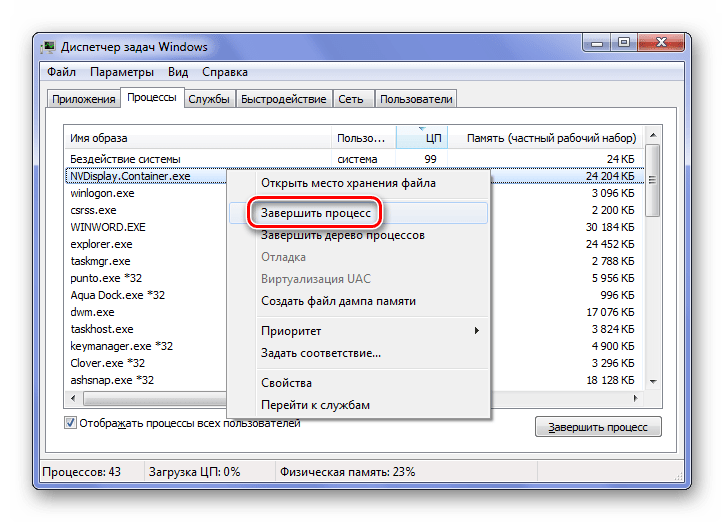Open the Параметры menu
725x522 pixels.
click(122, 72)
